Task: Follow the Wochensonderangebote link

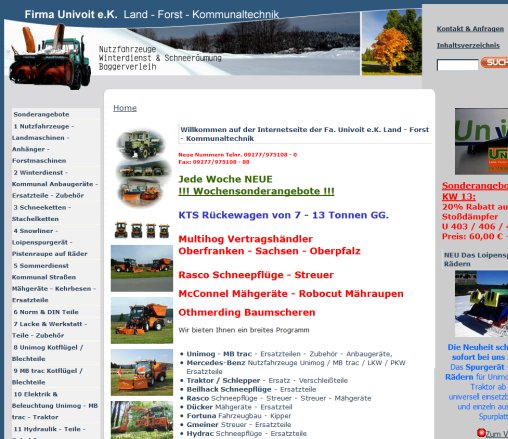Action: (256, 191)
